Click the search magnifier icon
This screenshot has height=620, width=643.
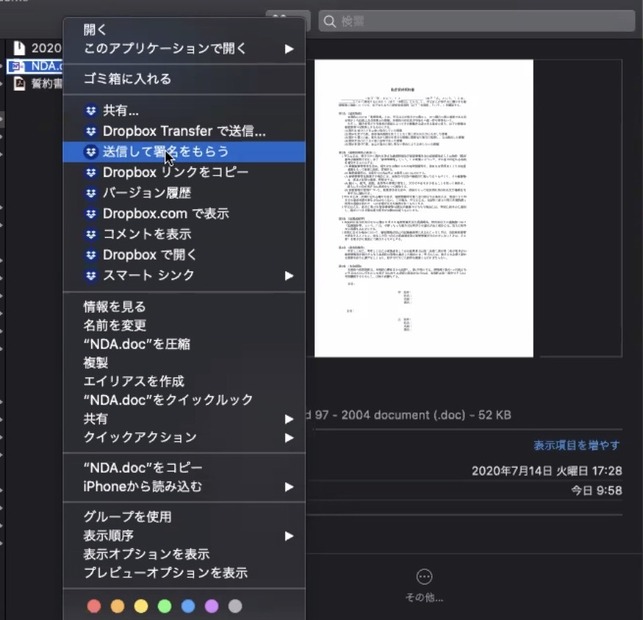(x=330, y=21)
